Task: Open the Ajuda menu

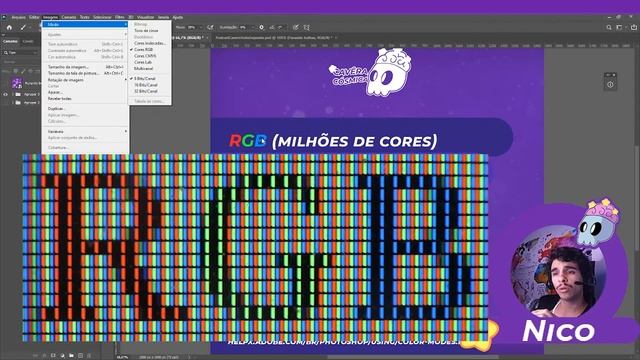Action: tap(178, 17)
